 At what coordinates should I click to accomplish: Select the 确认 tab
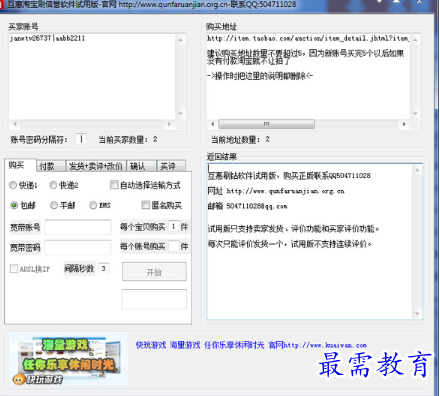[141, 166]
